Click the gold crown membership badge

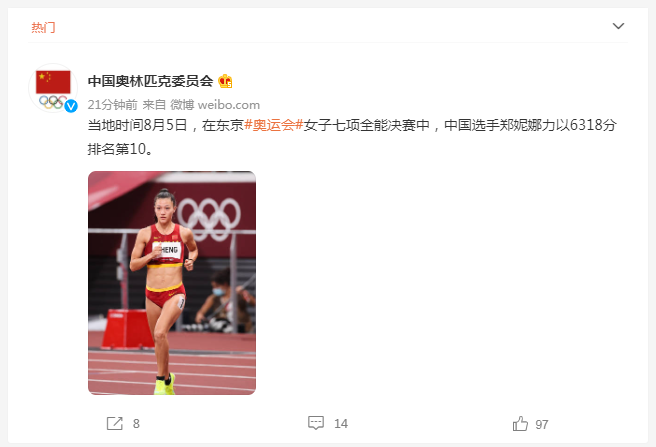(x=225, y=81)
